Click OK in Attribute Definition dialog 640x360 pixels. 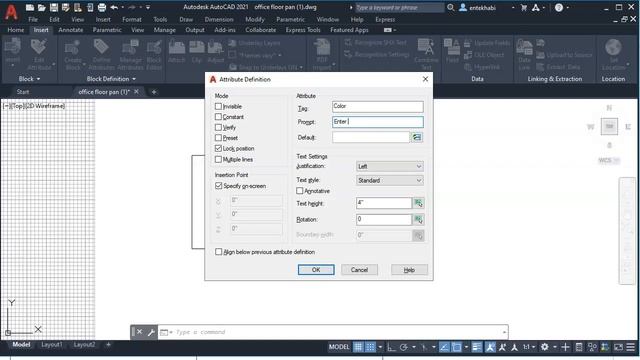pyautogui.click(x=316, y=270)
